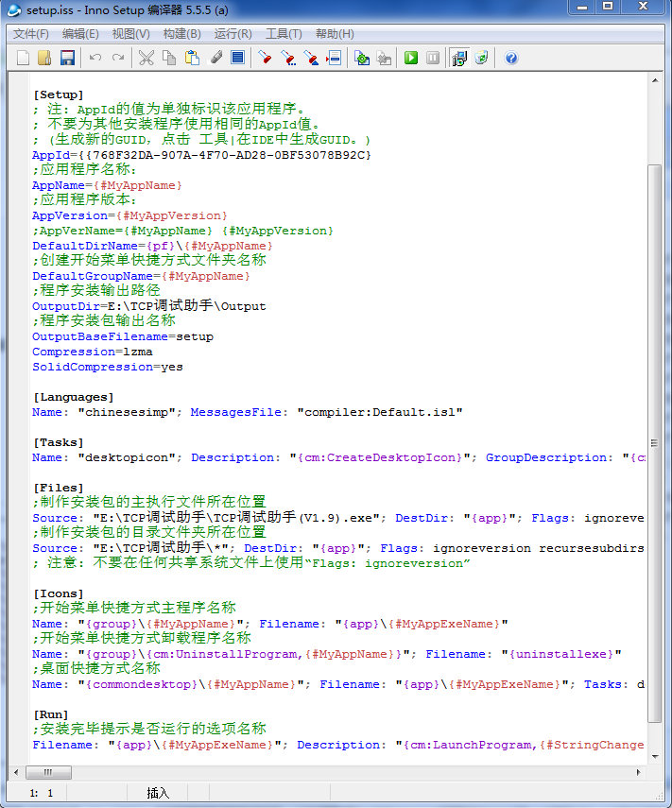Viewport: 672px width, 808px height.
Task: Click the [Tasks] section header
Action: [58, 442]
